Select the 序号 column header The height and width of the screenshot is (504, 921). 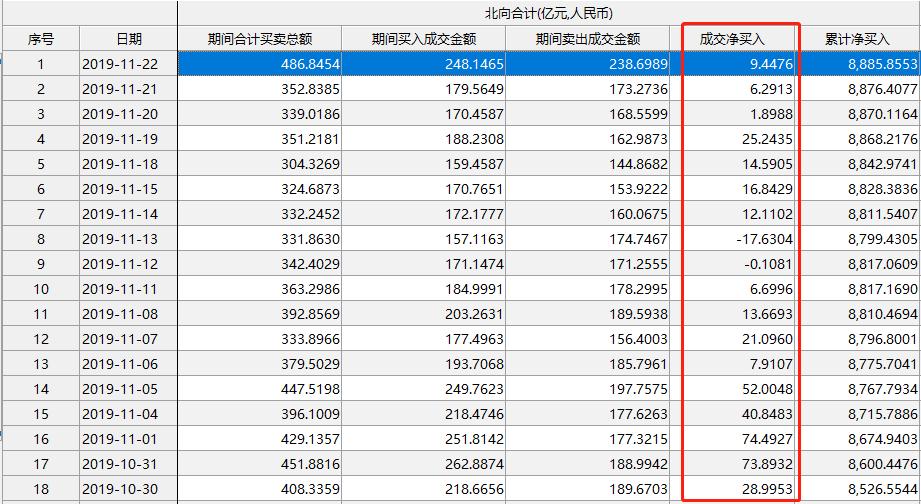click(41, 39)
